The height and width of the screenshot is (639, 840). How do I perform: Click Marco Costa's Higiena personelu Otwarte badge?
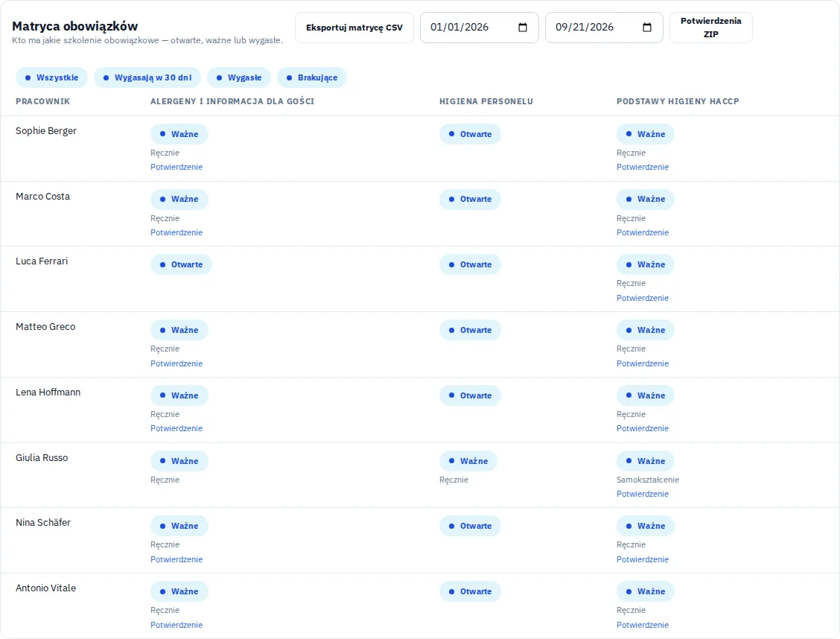click(x=470, y=200)
